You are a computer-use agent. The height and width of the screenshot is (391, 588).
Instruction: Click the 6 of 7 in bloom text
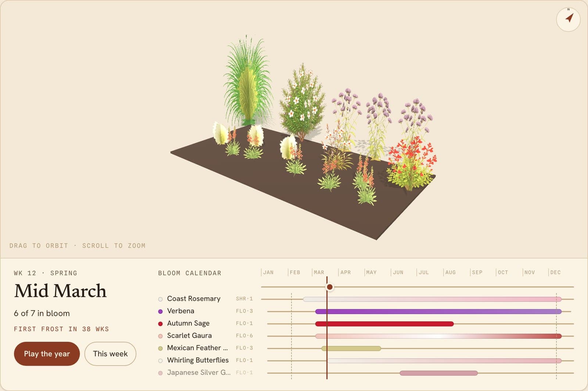click(x=42, y=313)
